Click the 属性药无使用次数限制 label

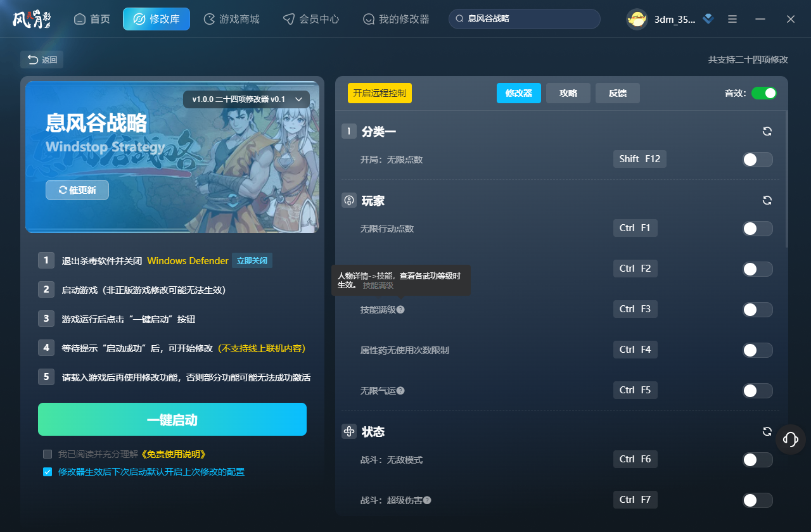405,350
